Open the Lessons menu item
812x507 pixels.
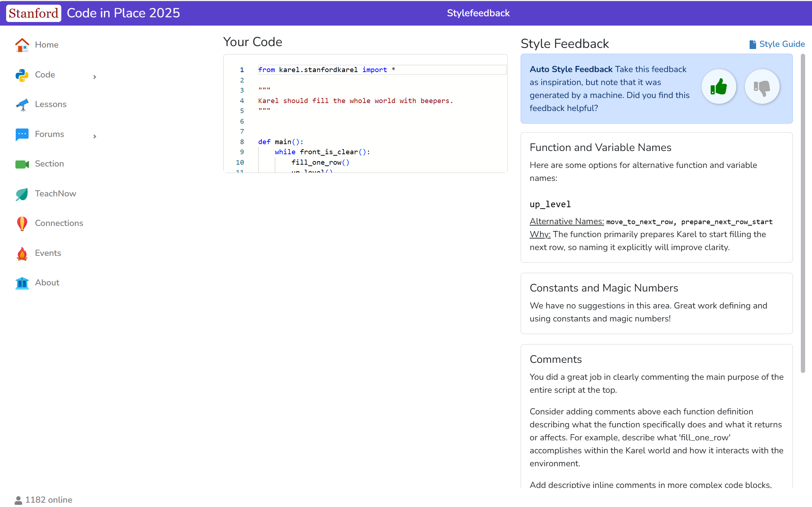coord(51,104)
